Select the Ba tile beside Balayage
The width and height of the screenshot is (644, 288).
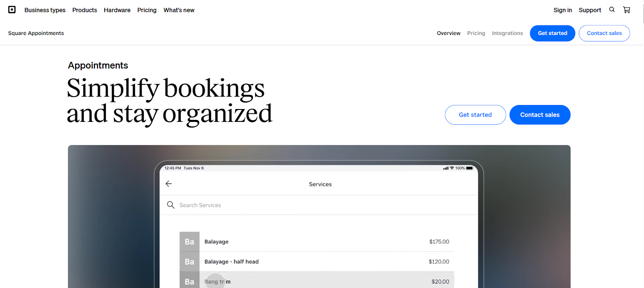(x=190, y=242)
